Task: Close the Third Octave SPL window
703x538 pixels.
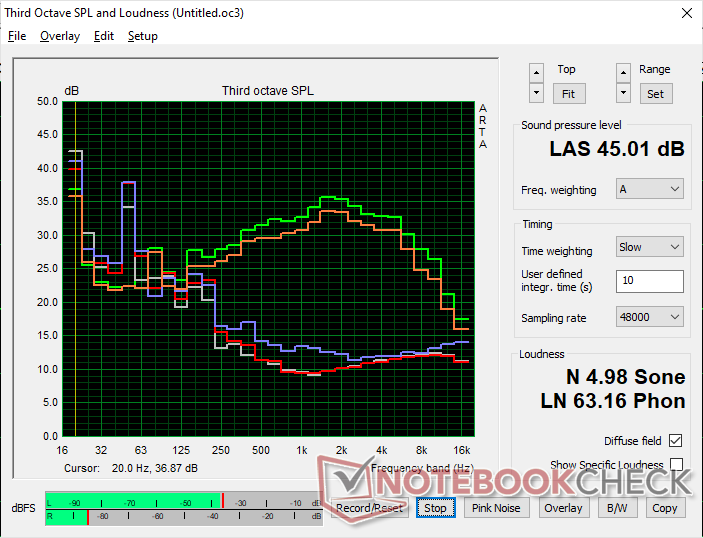Action: point(685,14)
